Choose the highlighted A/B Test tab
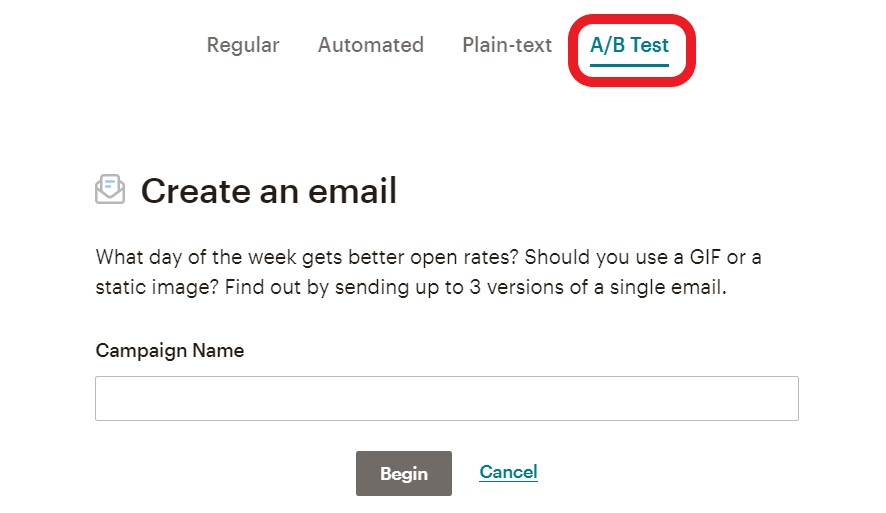 click(x=629, y=45)
